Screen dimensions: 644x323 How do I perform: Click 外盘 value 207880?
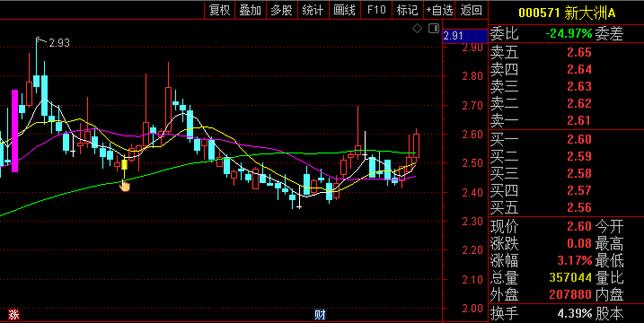570,294
